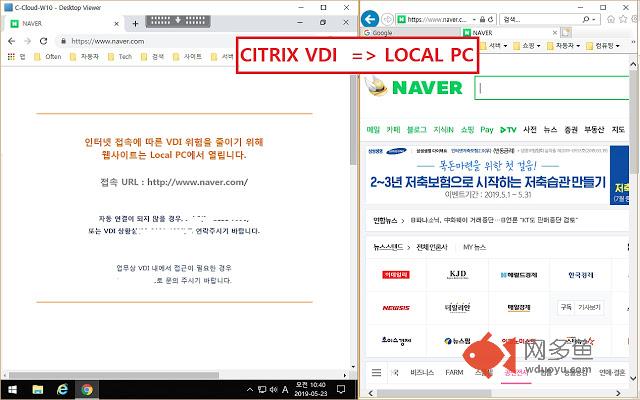Open the Pay link in the Naver menu

(487, 130)
